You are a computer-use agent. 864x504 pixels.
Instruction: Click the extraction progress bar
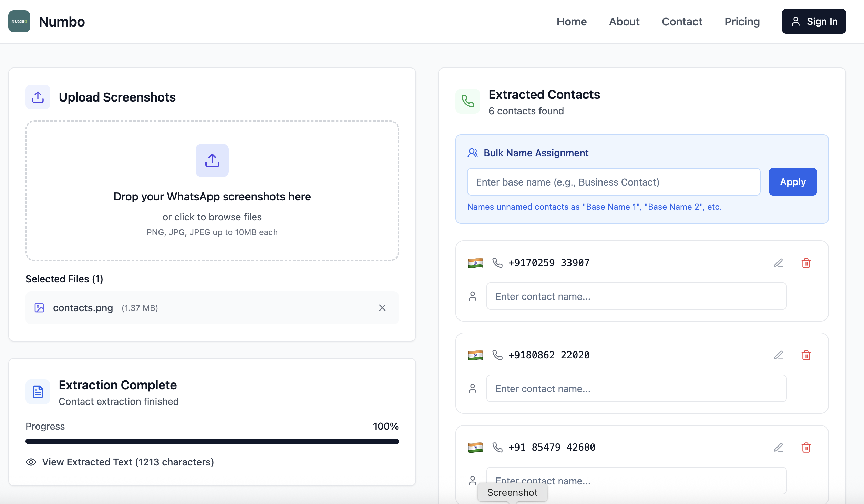(212, 441)
